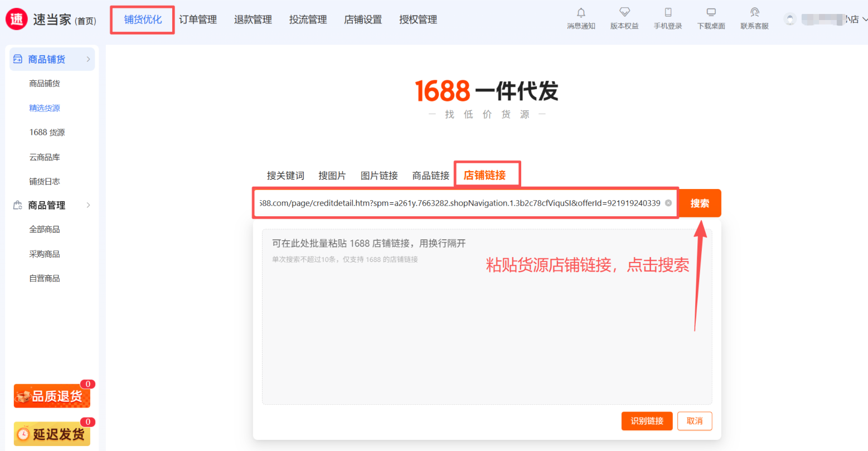Switch to the 订单管理 menu

click(x=198, y=20)
